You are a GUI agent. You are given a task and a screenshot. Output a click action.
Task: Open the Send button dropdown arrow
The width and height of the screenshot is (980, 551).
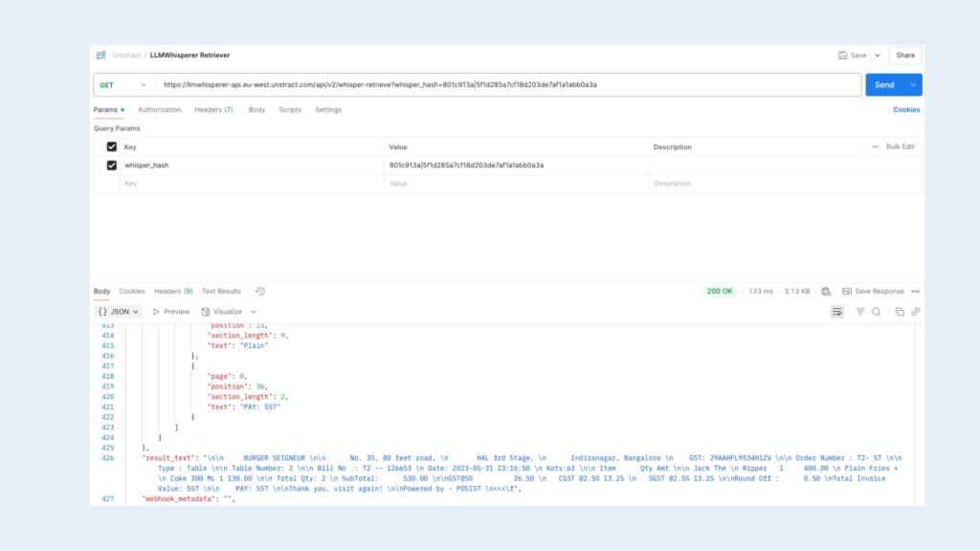click(913, 85)
